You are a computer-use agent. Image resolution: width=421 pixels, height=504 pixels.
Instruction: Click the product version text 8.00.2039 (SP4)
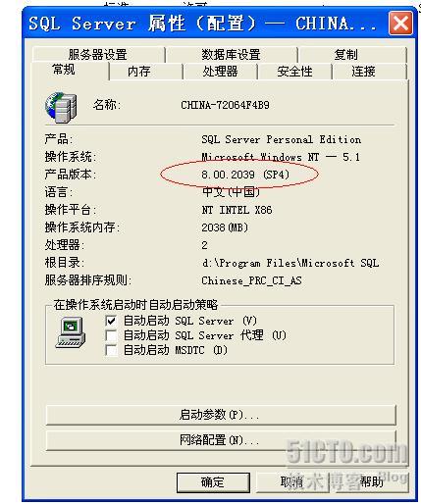point(245,175)
